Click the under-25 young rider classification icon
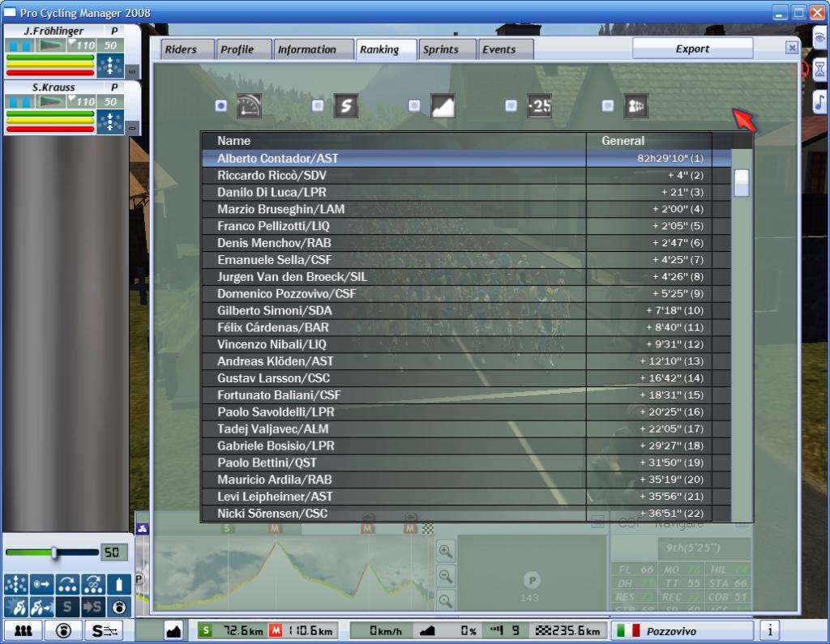 point(539,106)
